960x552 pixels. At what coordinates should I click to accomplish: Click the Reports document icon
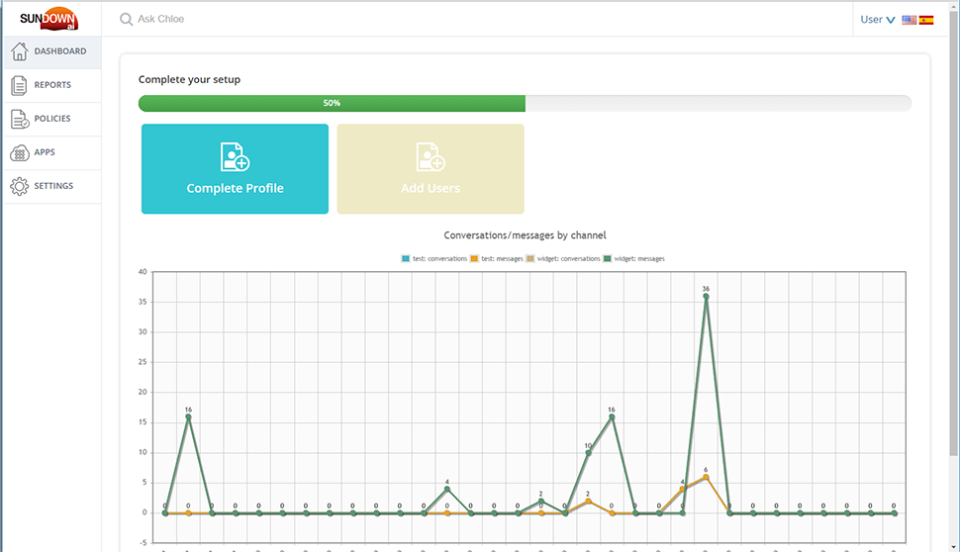[x=19, y=85]
